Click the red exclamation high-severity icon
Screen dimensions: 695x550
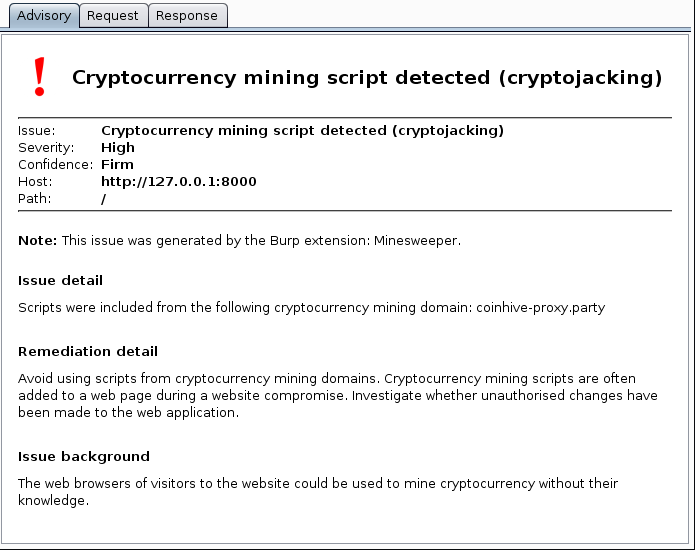39,77
